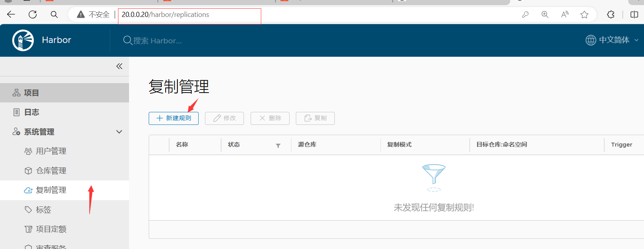This screenshot has height=249, width=644.
Task: Collapse the 系统管理 menu section
Action: [x=119, y=132]
